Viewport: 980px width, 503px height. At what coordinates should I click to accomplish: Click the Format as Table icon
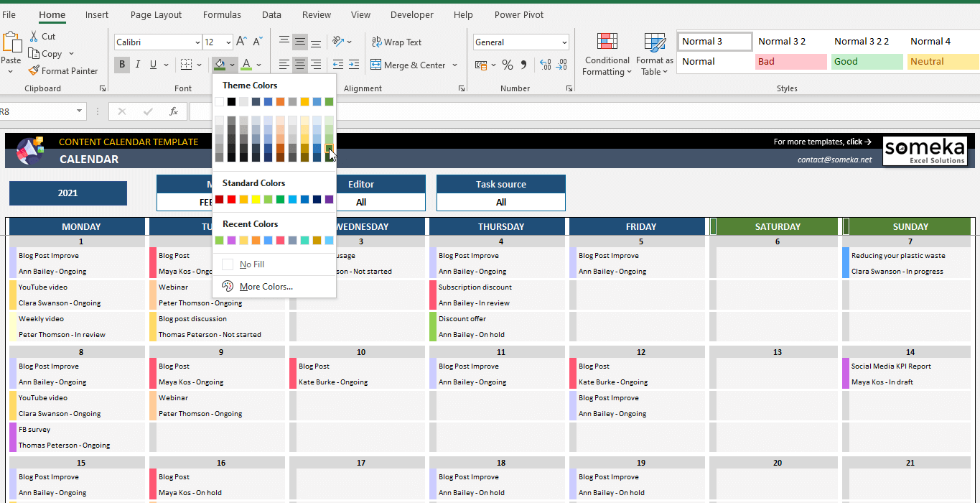pyautogui.click(x=655, y=42)
